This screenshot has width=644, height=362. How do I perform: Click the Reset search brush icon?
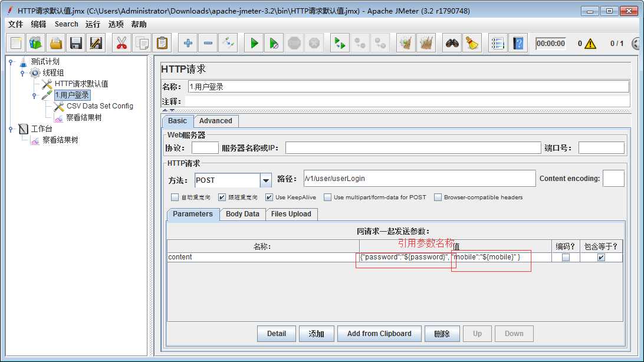tap(472, 43)
